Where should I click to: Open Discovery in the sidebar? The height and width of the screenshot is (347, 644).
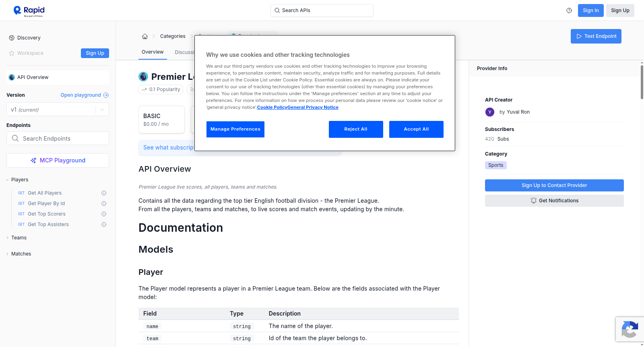29,38
